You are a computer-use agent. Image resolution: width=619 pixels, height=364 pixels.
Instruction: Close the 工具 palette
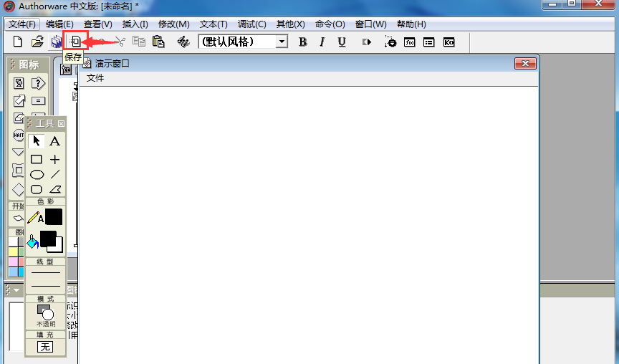[61, 123]
